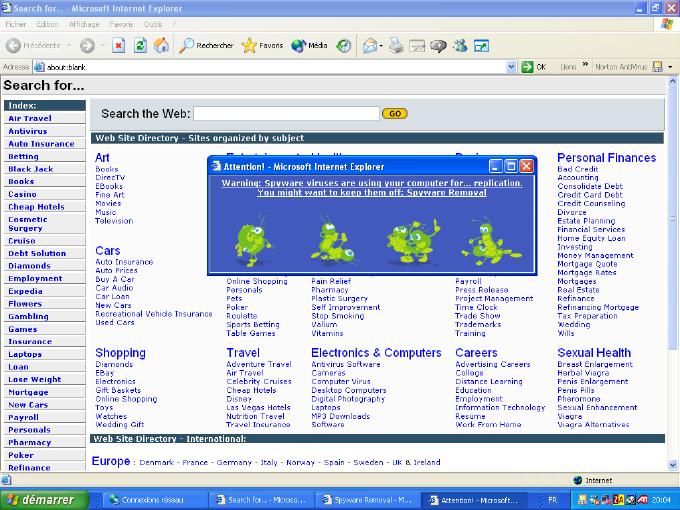Click the History clock icon
680x510 pixels.
tap(343, 45)
